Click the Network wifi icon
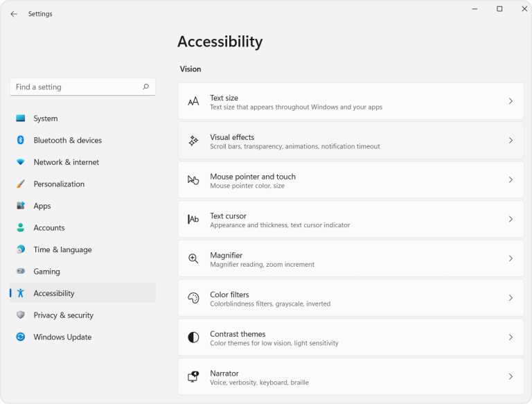The width and height of the screenshot is (532, 404). (x=20, y=162)
